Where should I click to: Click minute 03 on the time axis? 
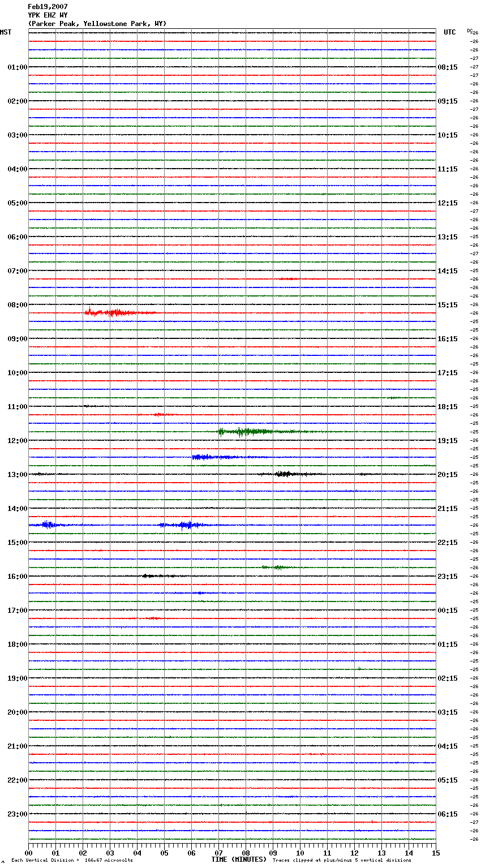click(x=110, y=853)
